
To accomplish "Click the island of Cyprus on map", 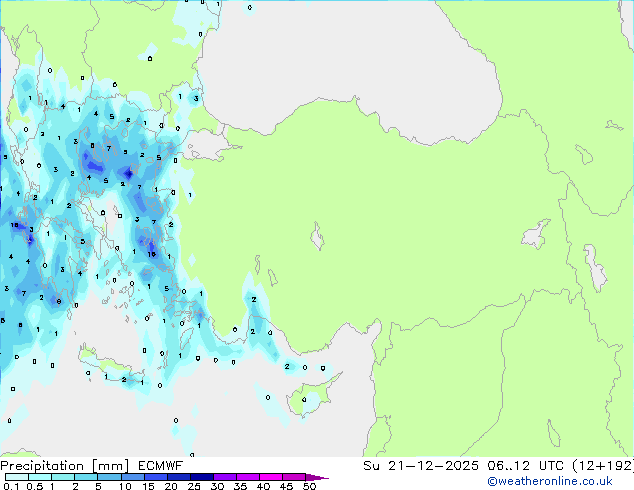I will click(305, 402).
